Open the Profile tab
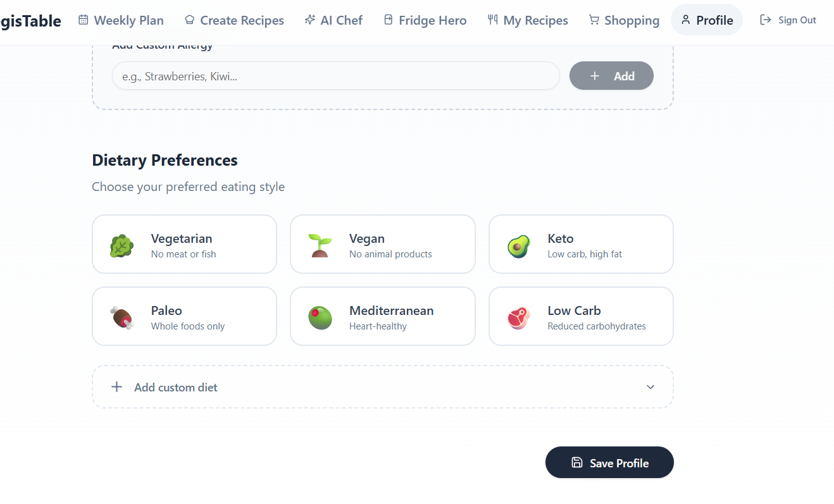The height and width of the screenshot is (504, 834). (x=707, y=20)
